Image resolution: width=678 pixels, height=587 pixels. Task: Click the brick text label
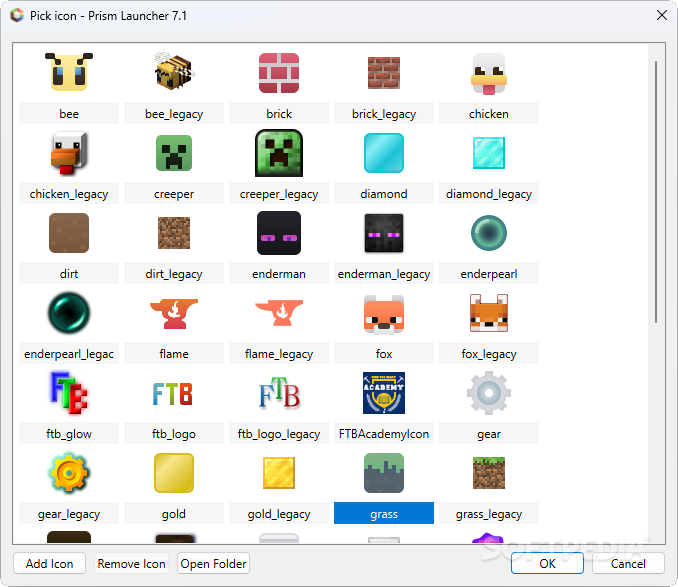[x=279, y=114]
